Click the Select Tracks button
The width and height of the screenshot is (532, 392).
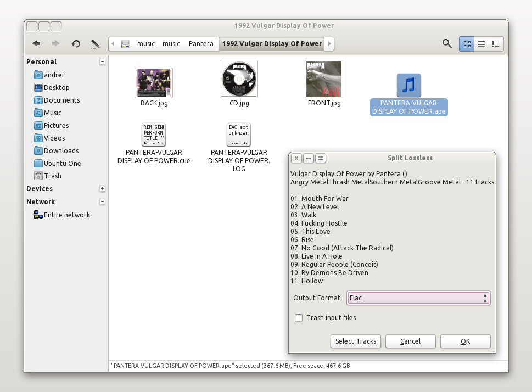click(356, 341)
